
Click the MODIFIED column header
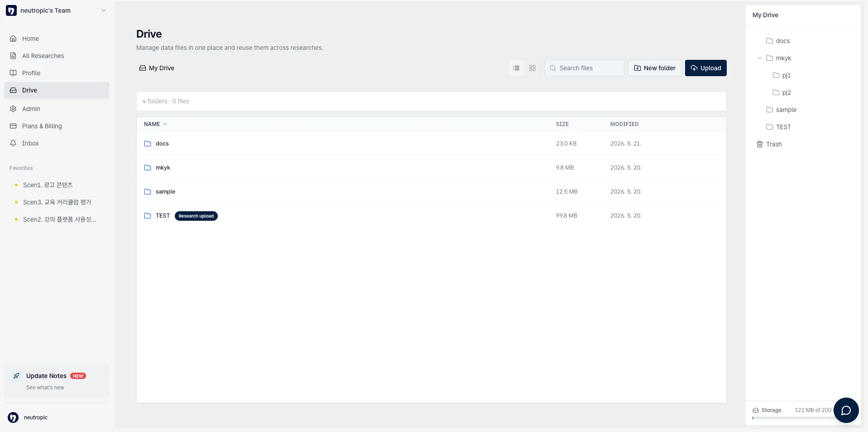pyautogui.click(x=624, y=124)
